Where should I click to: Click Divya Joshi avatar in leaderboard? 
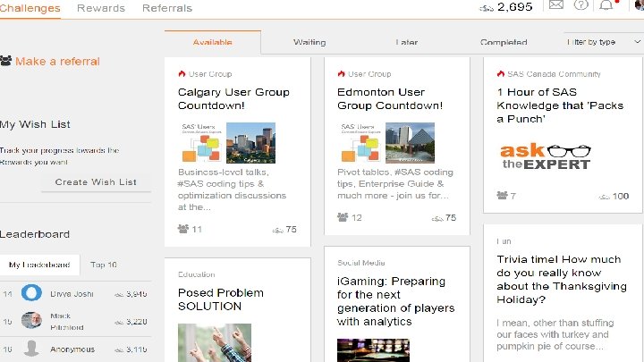click(x=31, y=293)
